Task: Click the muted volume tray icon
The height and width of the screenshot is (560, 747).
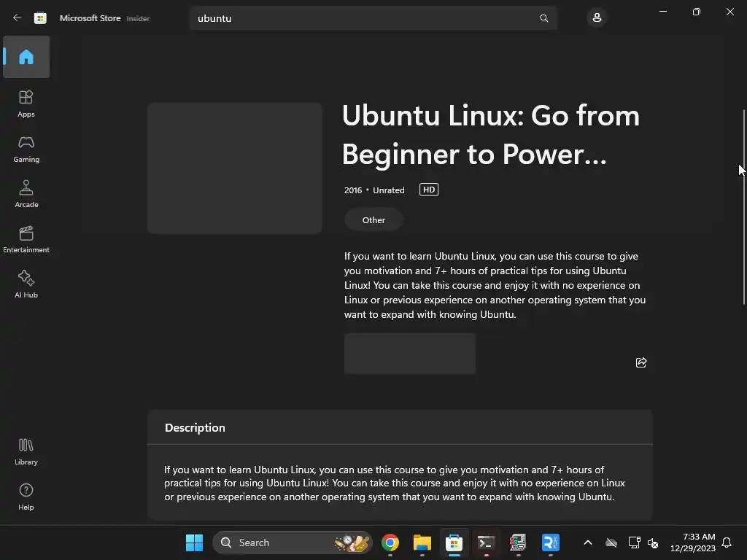Action: 653,542
